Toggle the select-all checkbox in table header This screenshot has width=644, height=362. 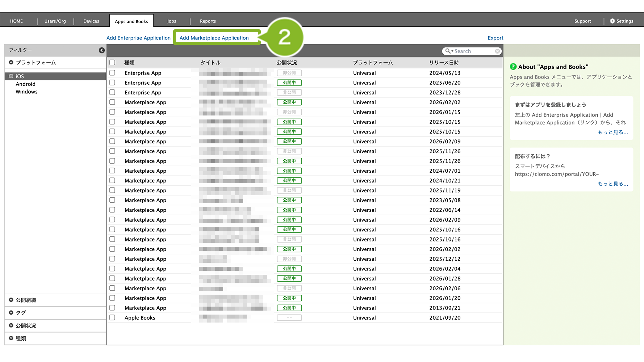pyautogui.click(x=112, y=63)
